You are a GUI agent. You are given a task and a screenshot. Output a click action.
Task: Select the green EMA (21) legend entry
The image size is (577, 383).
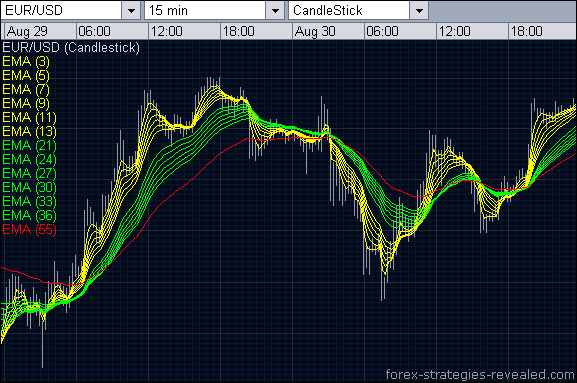(x=29, y=145)
